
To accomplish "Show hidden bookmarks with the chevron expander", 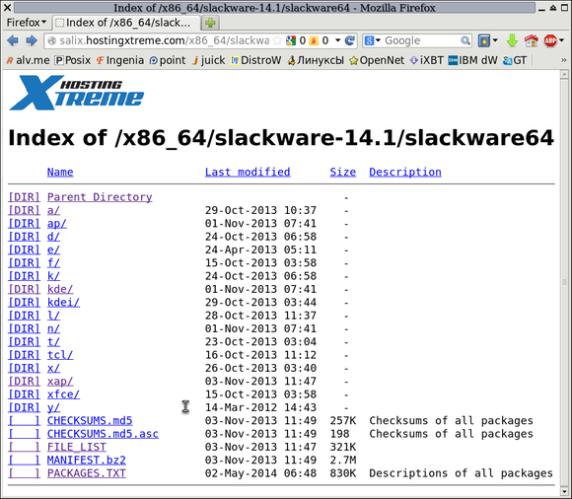I will [x=564, y=60].
